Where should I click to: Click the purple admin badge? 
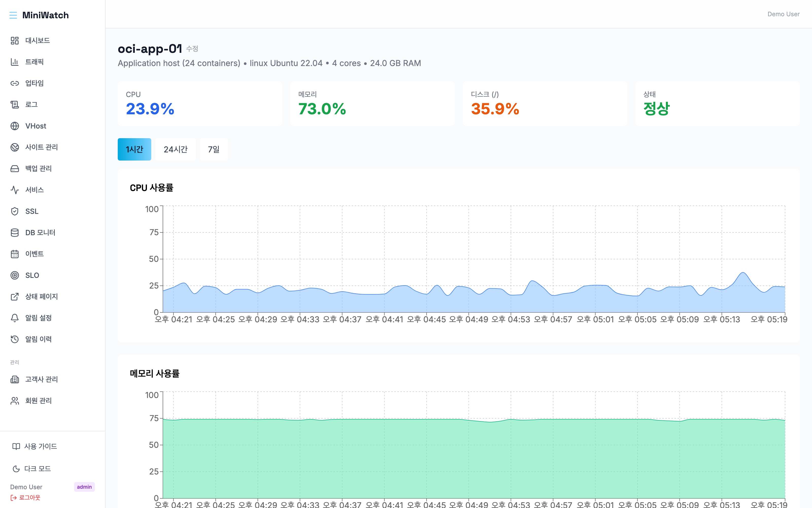pyautogui.click(x=84, y=487)
